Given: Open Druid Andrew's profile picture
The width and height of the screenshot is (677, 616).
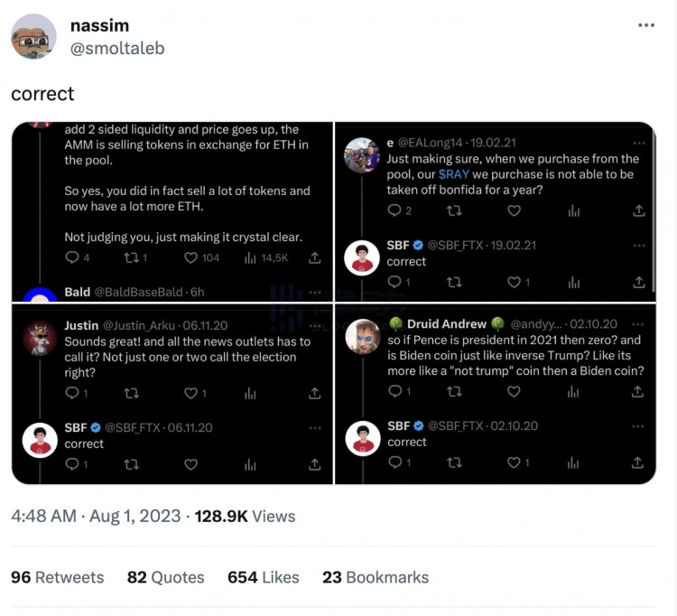Looking at the screenshot, I should point(362,337).
